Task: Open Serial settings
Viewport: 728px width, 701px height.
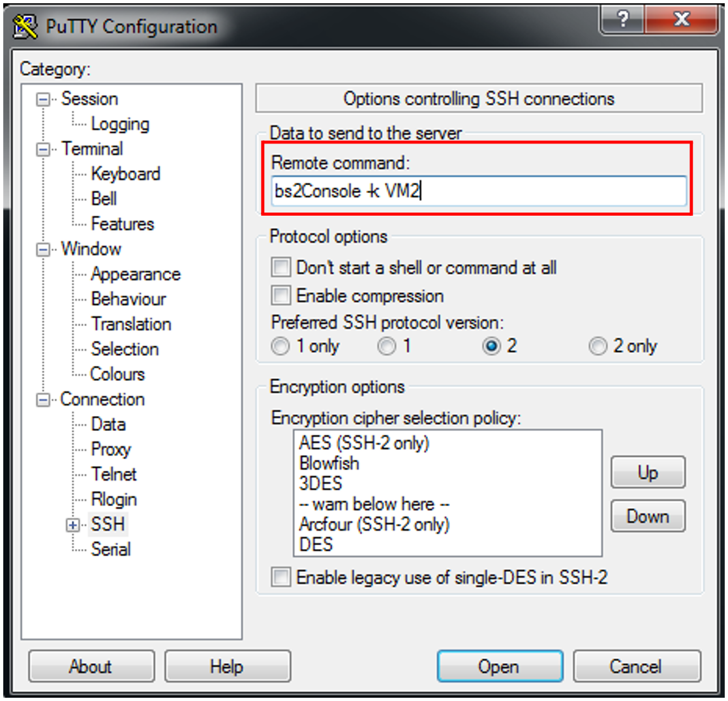Action: [x=111, y=550]
